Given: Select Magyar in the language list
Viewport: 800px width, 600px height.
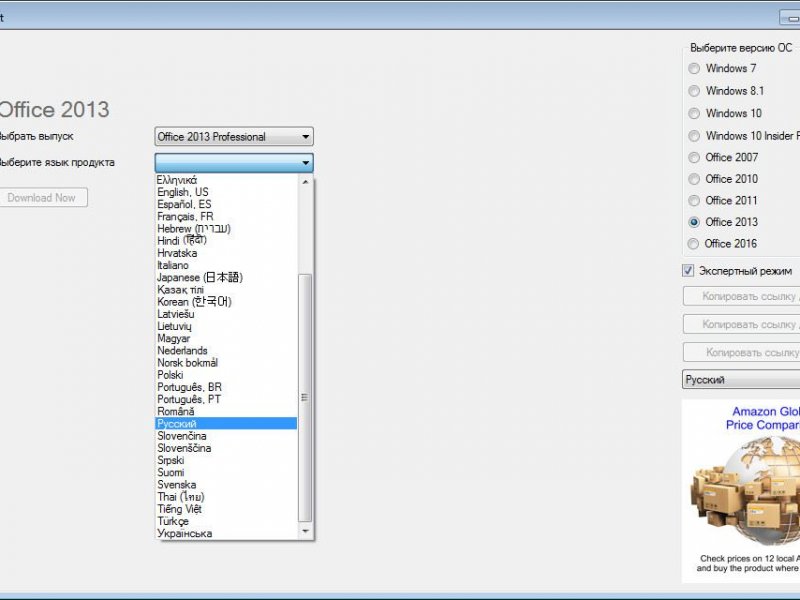Looking at the screenshot, I should pyautogui.click(x=226, y=338).
